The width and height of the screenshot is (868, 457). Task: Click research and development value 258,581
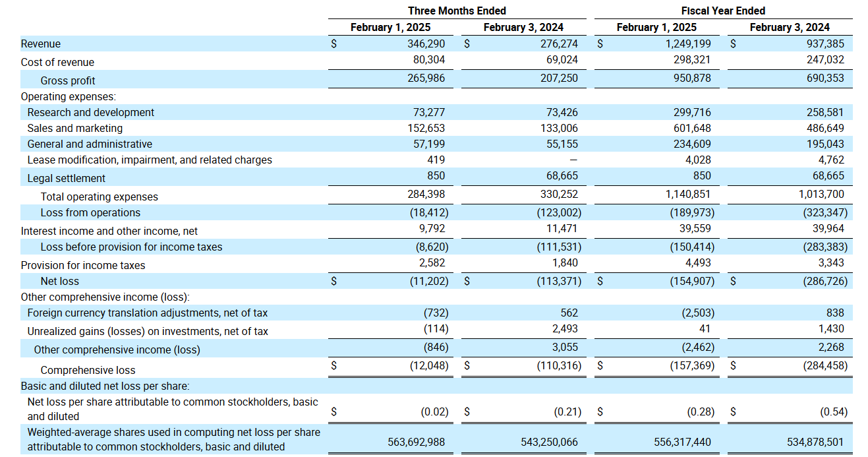[x=825, y=112]
